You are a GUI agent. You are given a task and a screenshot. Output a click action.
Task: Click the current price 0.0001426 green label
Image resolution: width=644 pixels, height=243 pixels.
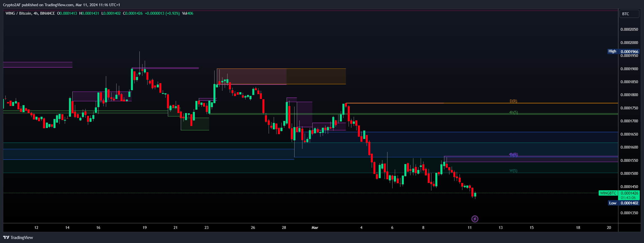(x=629, y=193)
